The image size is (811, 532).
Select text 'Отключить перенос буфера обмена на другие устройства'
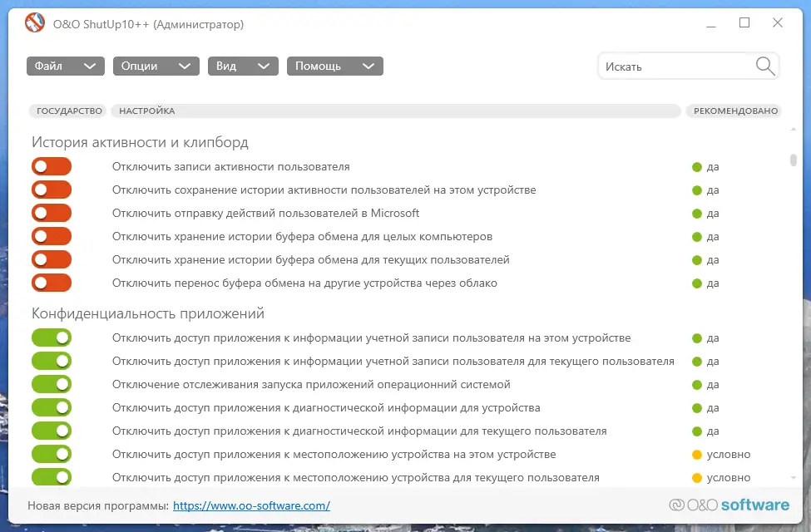[267, 283]
